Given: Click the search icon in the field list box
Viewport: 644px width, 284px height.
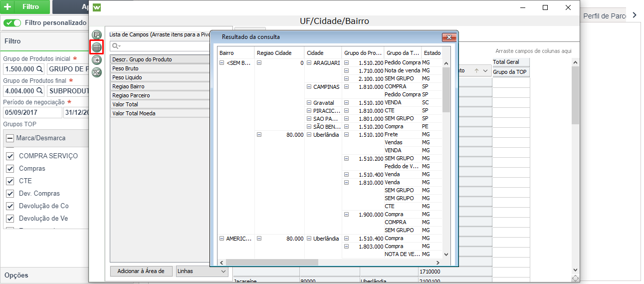Looking at the screenshot, I should click(116, 46).
